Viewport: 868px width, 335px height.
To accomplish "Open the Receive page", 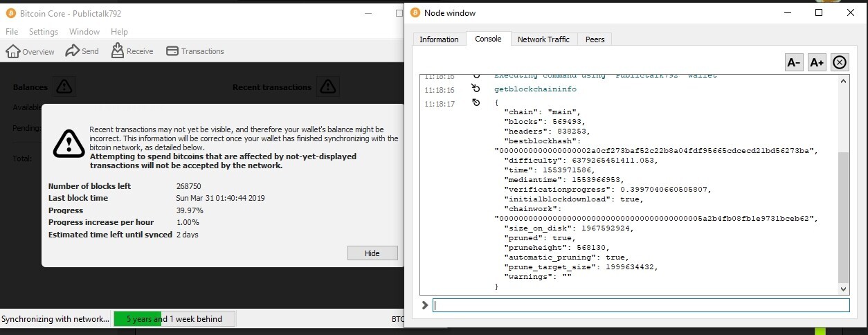I will pyautogui.click(x=132, y=51).
